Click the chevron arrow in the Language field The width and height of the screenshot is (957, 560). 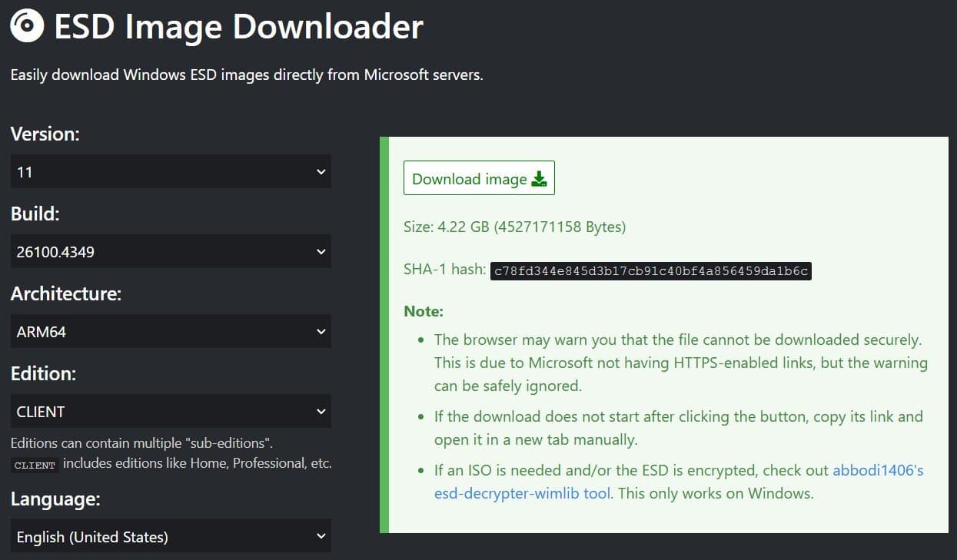click(x=321, y=536)
